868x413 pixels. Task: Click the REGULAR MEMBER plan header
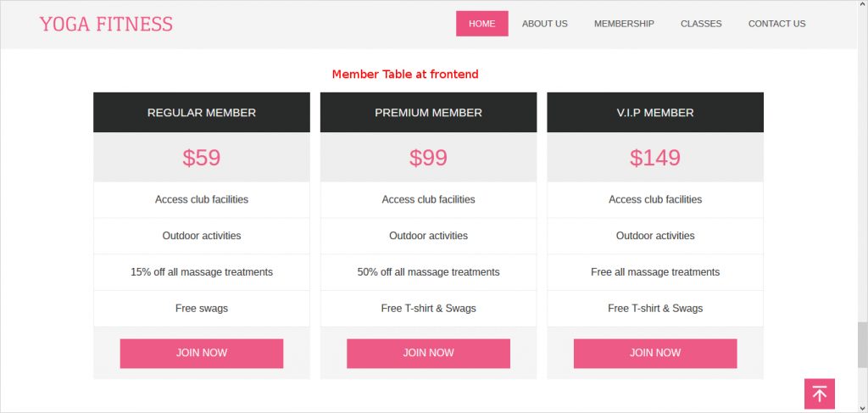202,113
